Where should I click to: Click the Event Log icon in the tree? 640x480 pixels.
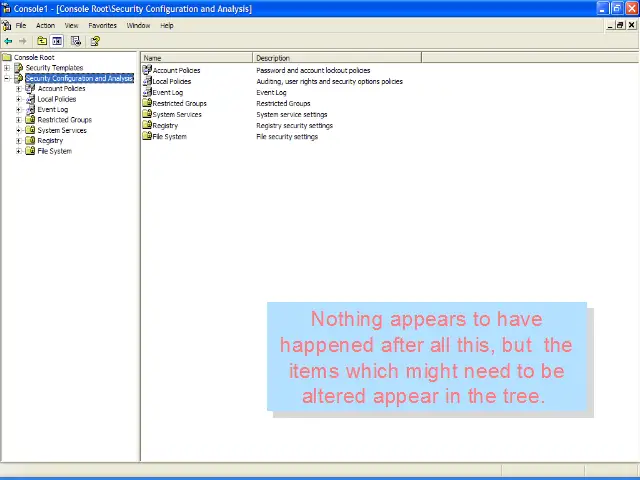30,109
